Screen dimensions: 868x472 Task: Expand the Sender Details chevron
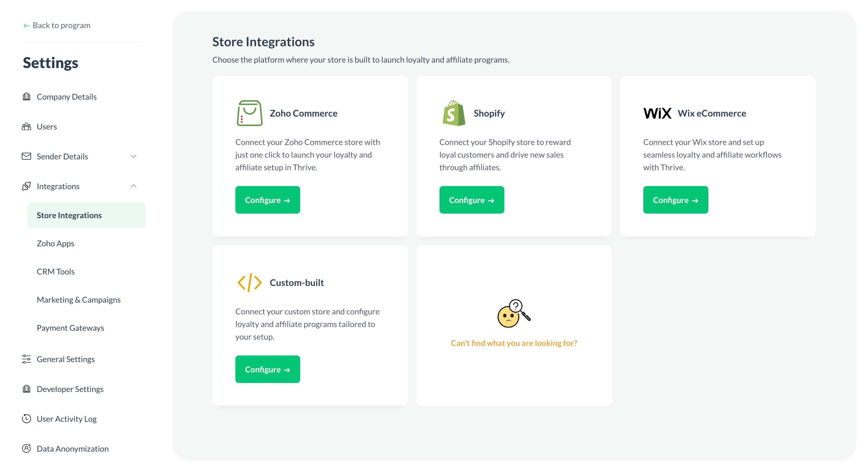[133, 156]
